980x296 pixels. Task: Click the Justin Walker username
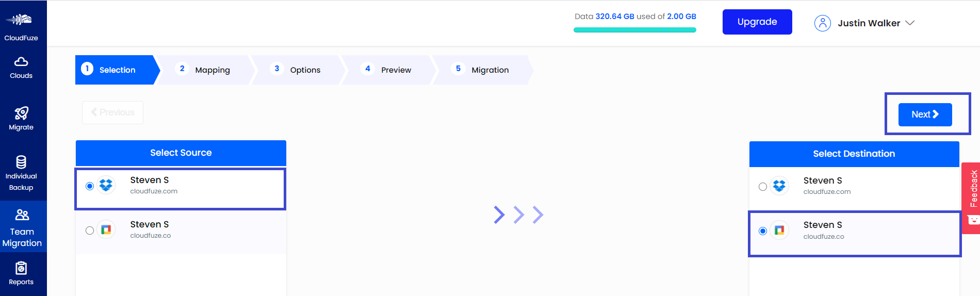coord(869,23)
